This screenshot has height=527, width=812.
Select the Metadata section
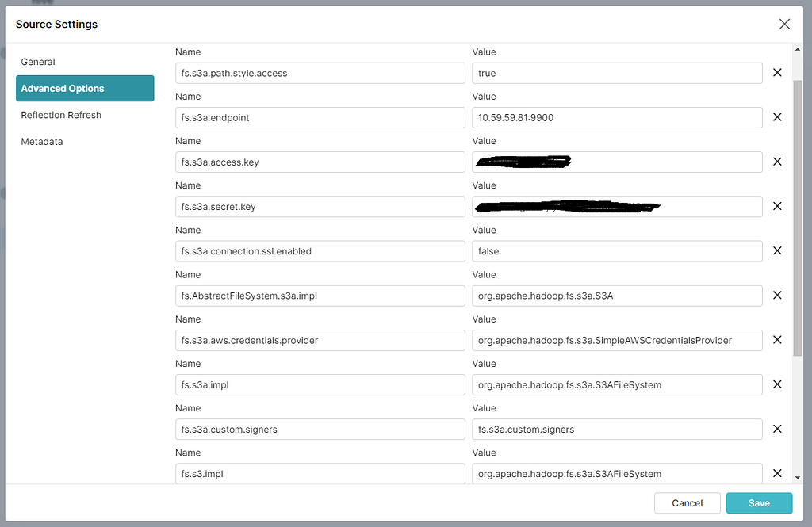(42, 141)
